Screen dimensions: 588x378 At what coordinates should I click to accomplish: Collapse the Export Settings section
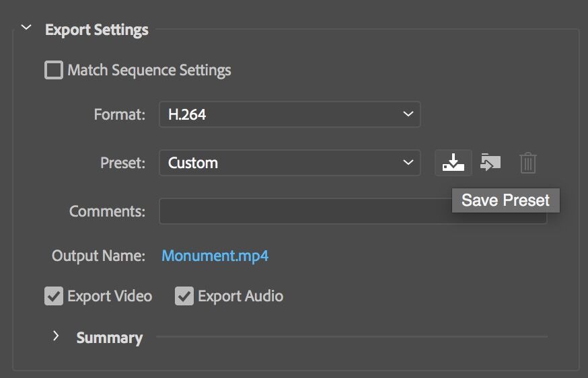[26, 28]
